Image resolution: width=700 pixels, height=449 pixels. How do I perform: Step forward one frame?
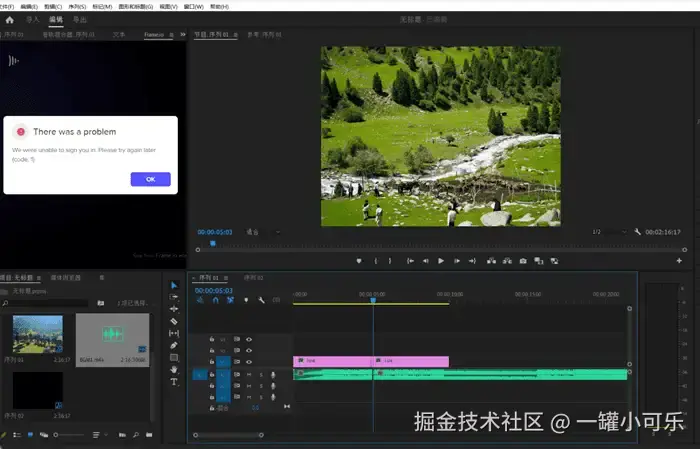coord(457,261)
